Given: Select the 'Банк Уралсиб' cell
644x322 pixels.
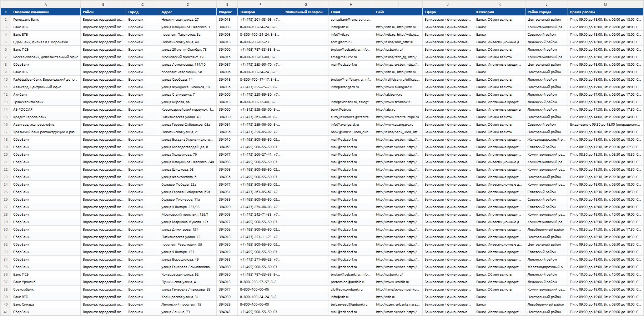Looking at the screenshot, I should pos(46,282).
